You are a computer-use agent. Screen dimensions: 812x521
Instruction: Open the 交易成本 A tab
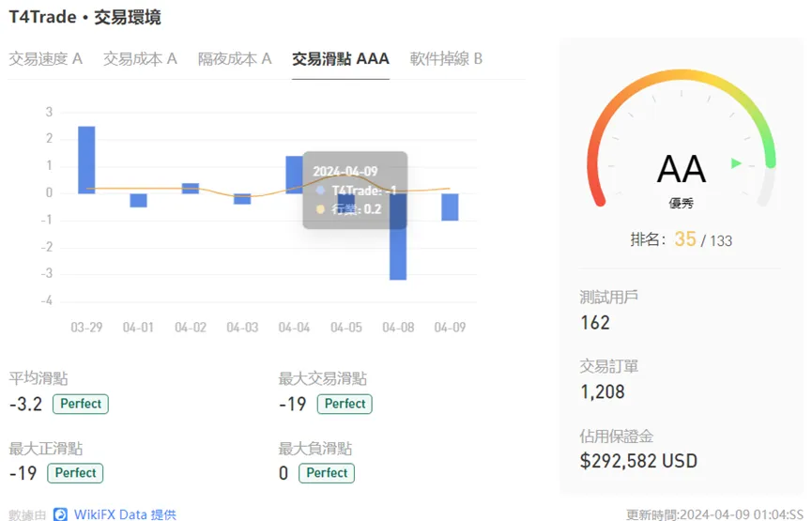coord(140,59)
